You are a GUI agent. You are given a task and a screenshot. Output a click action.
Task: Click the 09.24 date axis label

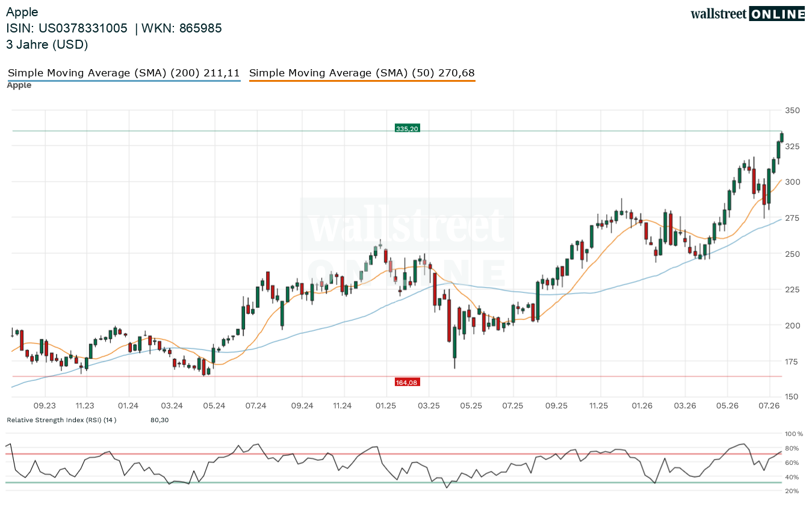[x=302, y=406]
